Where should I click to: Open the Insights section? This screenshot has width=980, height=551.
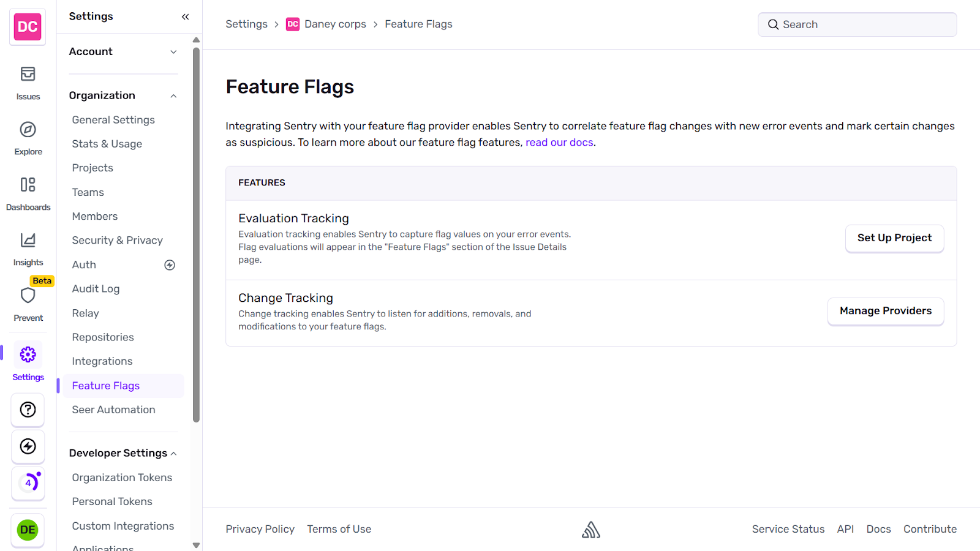pos(28,247)
